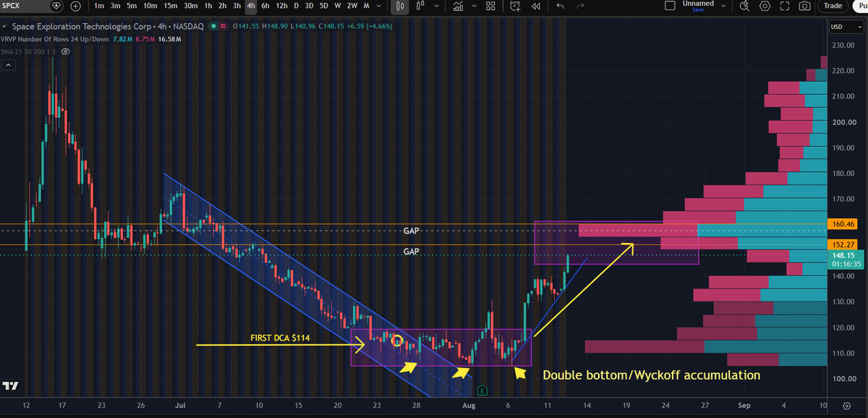Click the pink data-mode icon in legend

224,26
